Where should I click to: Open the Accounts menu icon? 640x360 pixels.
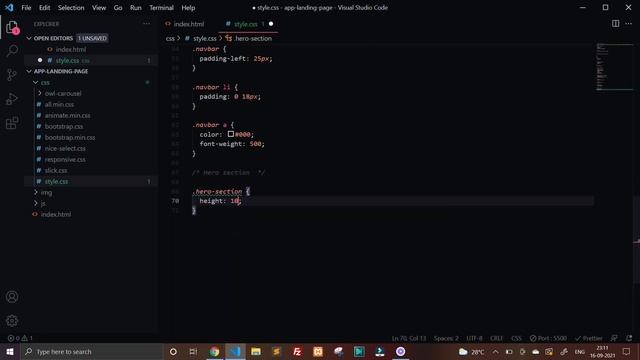[12, 297]
